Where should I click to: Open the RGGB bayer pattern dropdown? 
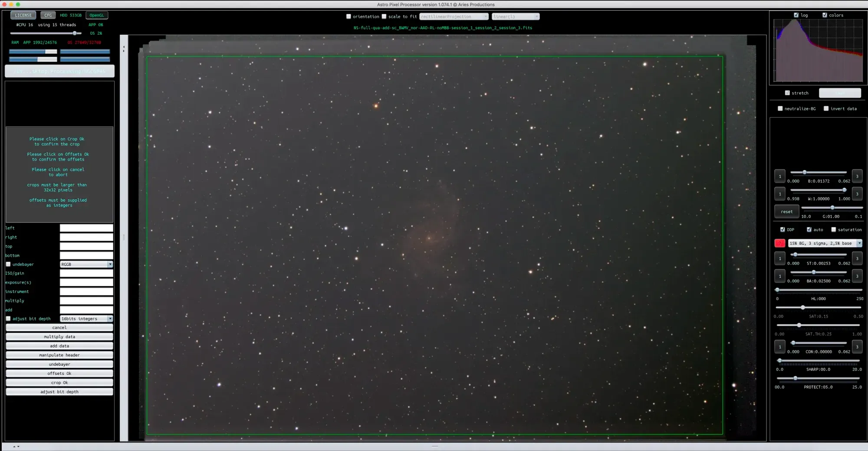(86, 264)
